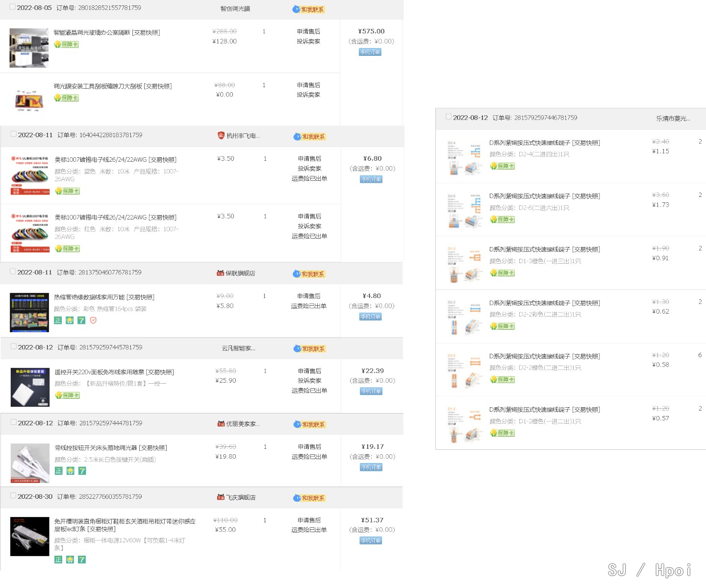Open product link 热缩管绝缘数据线家用万能
Image resolution: width=706 pixels, height=588 pixels.
90,297
